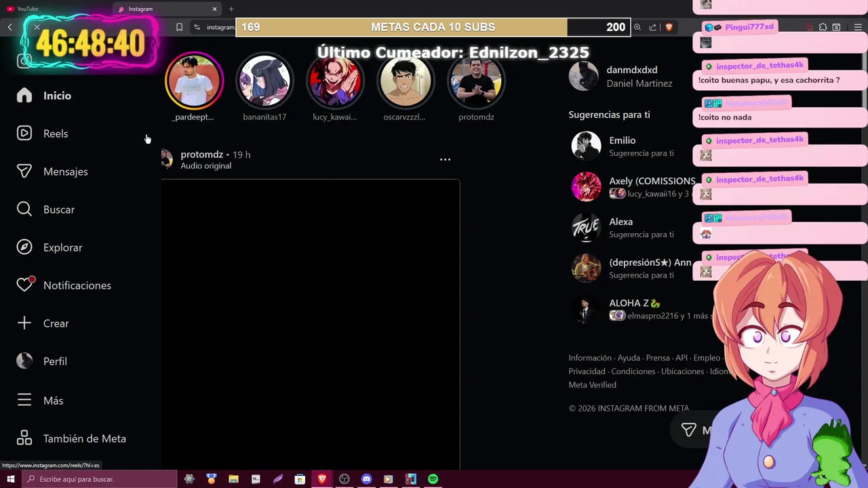Open Spotify from the taskbar
The height and width of the screenshot is (488, 868).
(433, 479)
